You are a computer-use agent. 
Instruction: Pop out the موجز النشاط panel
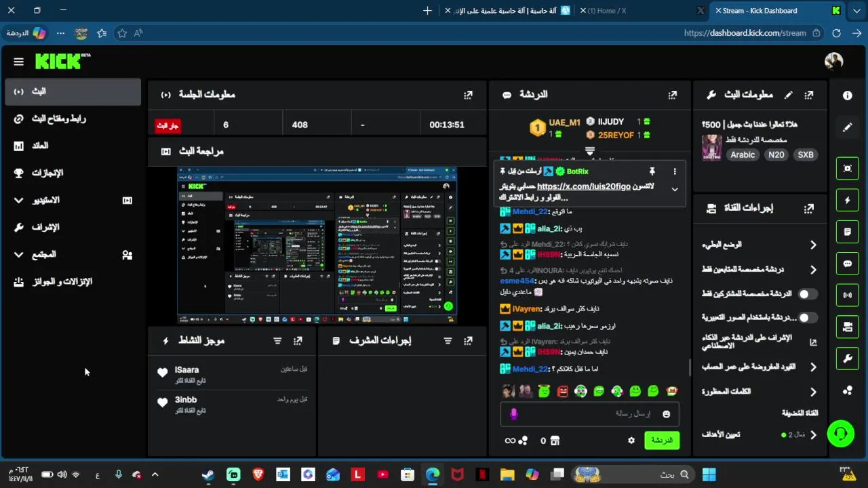(x=298, y=341)
